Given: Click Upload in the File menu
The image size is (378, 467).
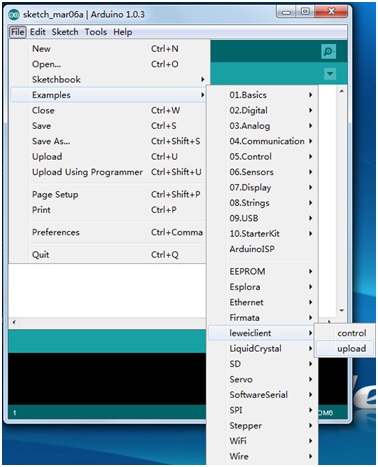Looking at the screenshot, I should pyautogui.click(x=108, y=156).
